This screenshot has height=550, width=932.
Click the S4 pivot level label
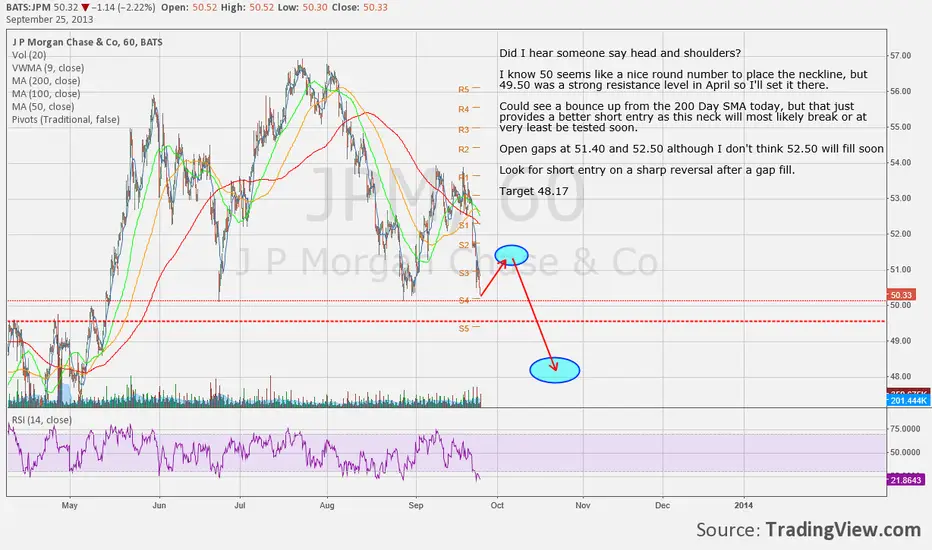coord(464,300)
